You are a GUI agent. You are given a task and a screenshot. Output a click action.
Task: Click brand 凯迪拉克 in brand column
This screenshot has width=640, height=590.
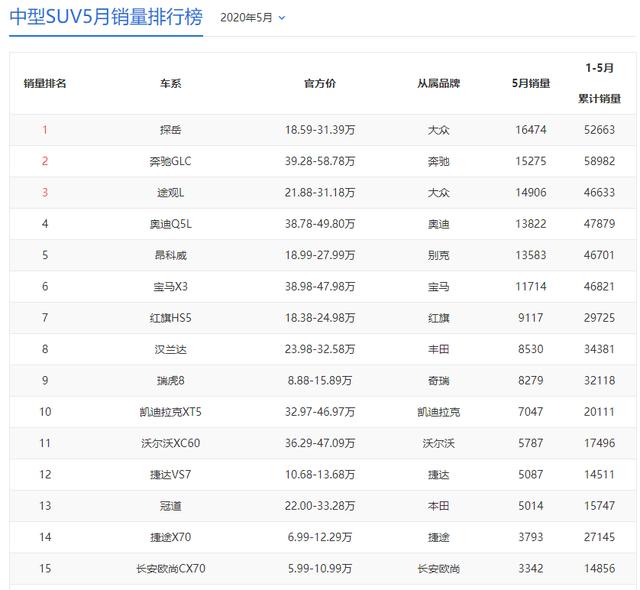click(x=438, y=412)
